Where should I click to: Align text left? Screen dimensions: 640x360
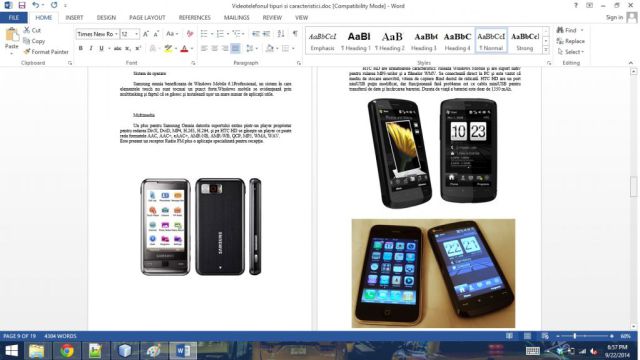(204, 48)
